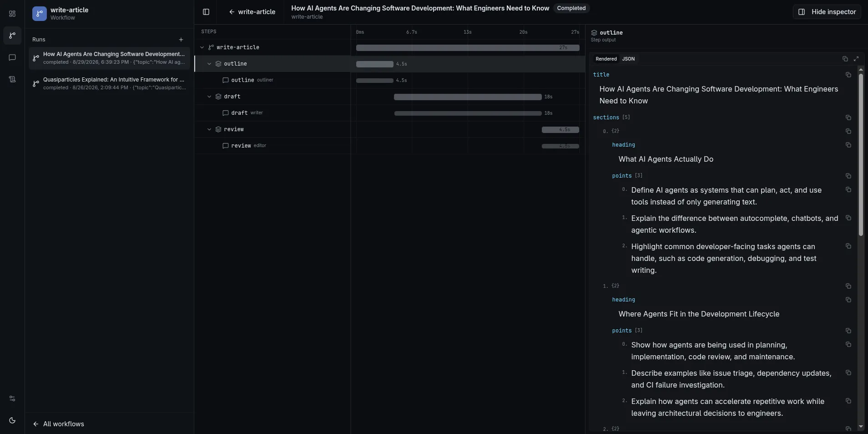
Task: Copy the 'Explain the difference between autocomplete' point
Action: pos(848,218)
